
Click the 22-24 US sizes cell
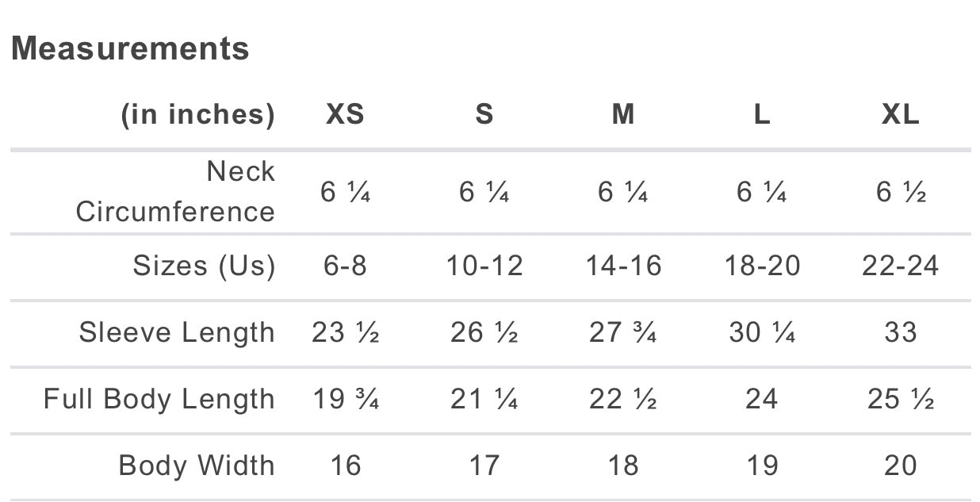pos(901,266)
